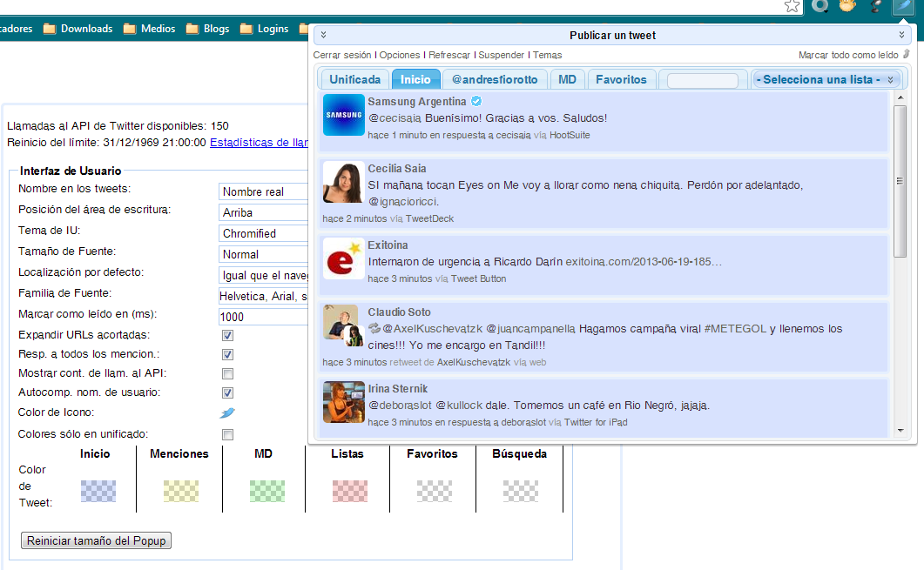
Task: Pick the Búsqueda tweet color swatch
Action: [520, 491]
